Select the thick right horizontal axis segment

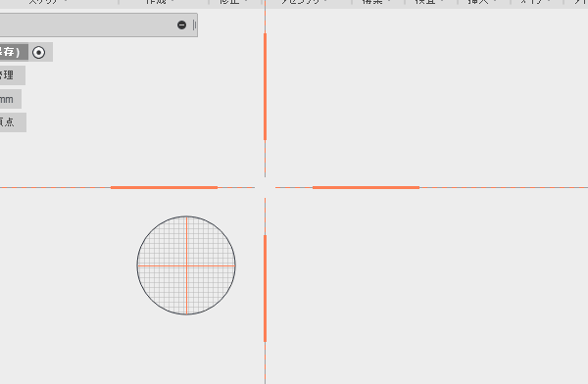(x=366, y=187)
